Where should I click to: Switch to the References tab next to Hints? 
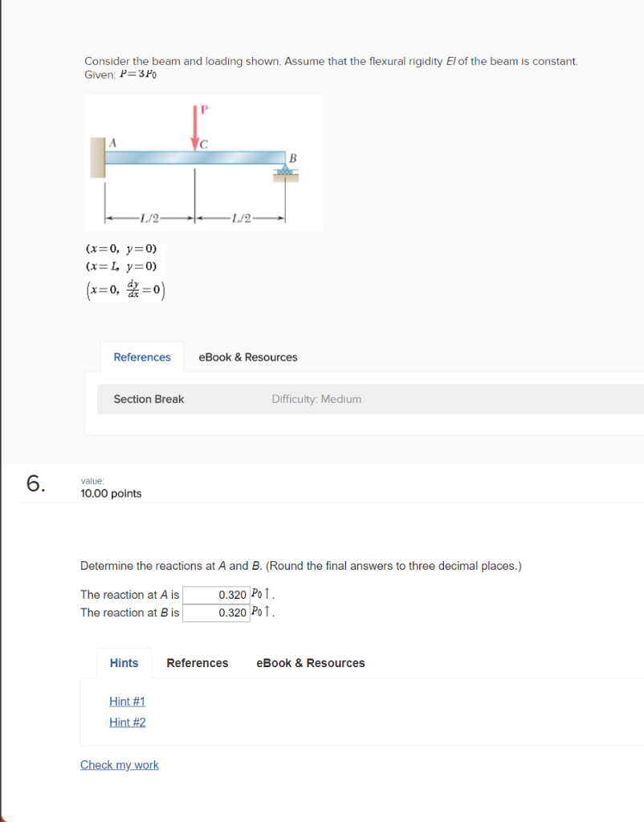click(198, 662)
